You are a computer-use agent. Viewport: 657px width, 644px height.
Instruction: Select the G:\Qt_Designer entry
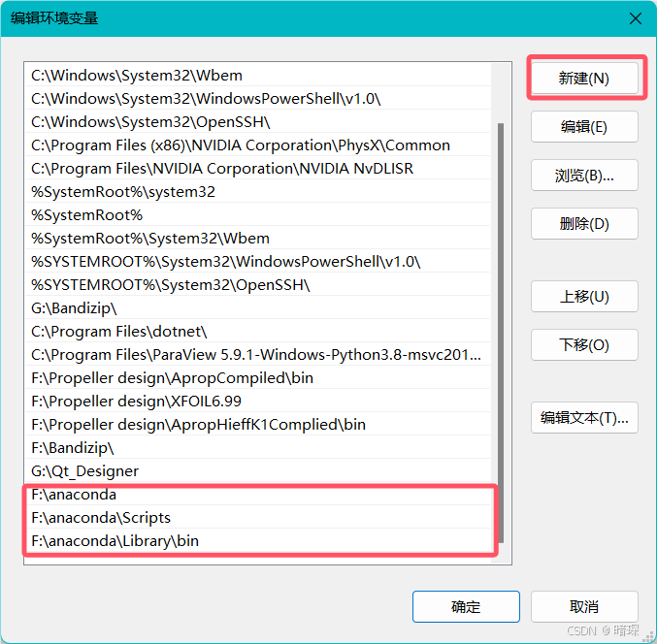pos(258,471)
